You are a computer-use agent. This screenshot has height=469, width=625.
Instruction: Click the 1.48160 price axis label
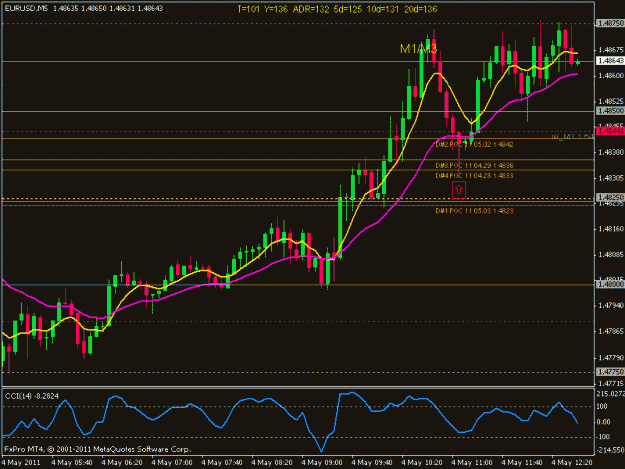point(611,229)
